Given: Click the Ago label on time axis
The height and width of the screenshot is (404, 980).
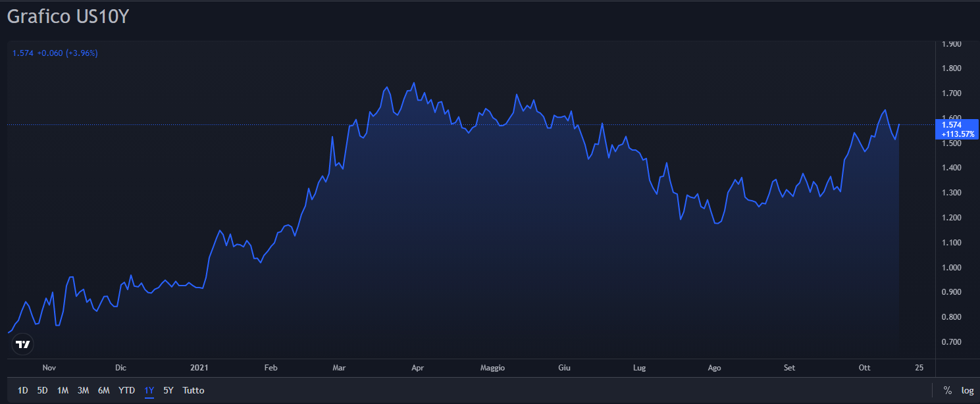Looking at the screenshot, I should pos(714,368).
